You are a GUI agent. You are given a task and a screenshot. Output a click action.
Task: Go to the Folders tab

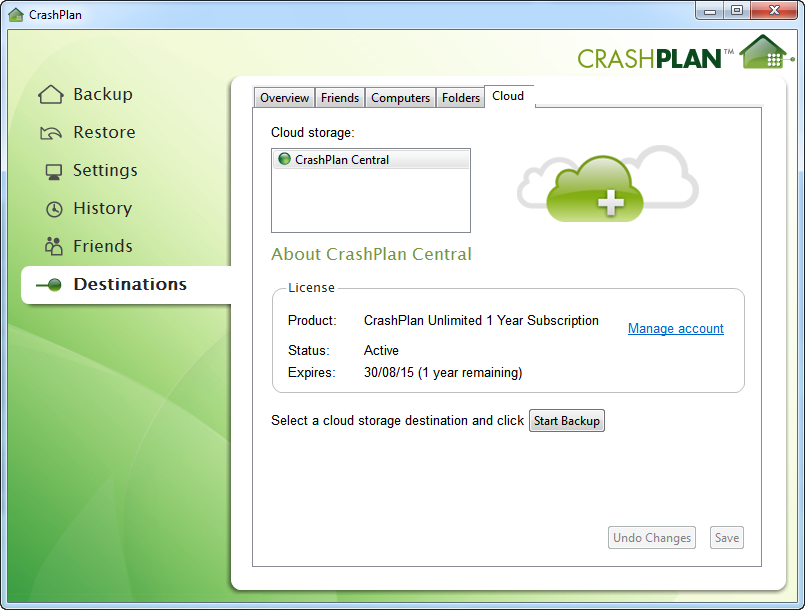[x=461, y=98]
